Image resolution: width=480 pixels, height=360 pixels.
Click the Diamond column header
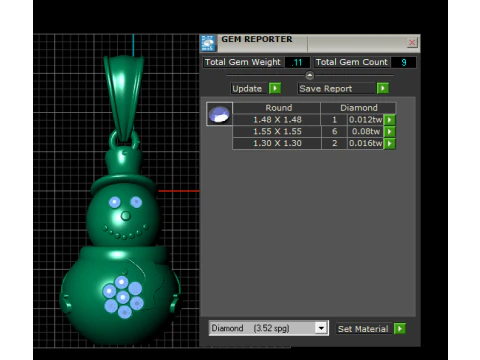pos(359,108)
